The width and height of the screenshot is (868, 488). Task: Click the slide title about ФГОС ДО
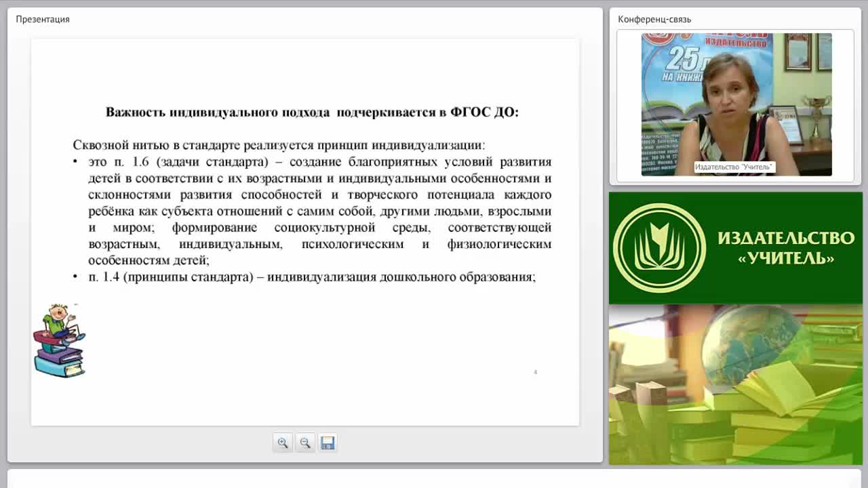tap(311, 112)
